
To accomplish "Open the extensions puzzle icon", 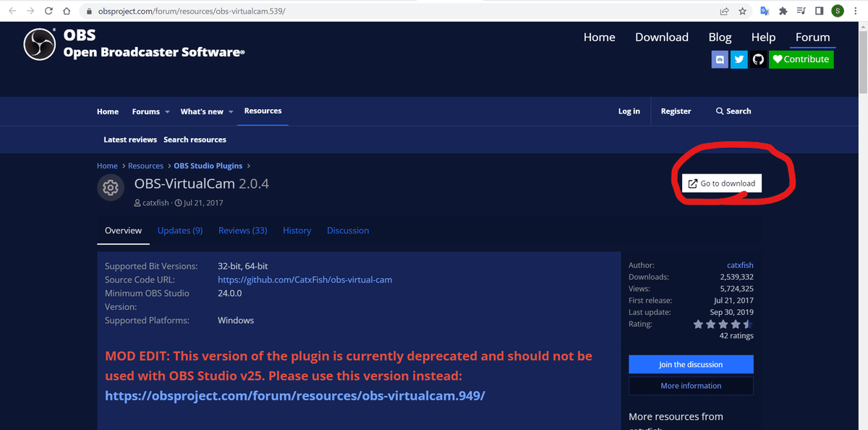I will coord(783,11).
